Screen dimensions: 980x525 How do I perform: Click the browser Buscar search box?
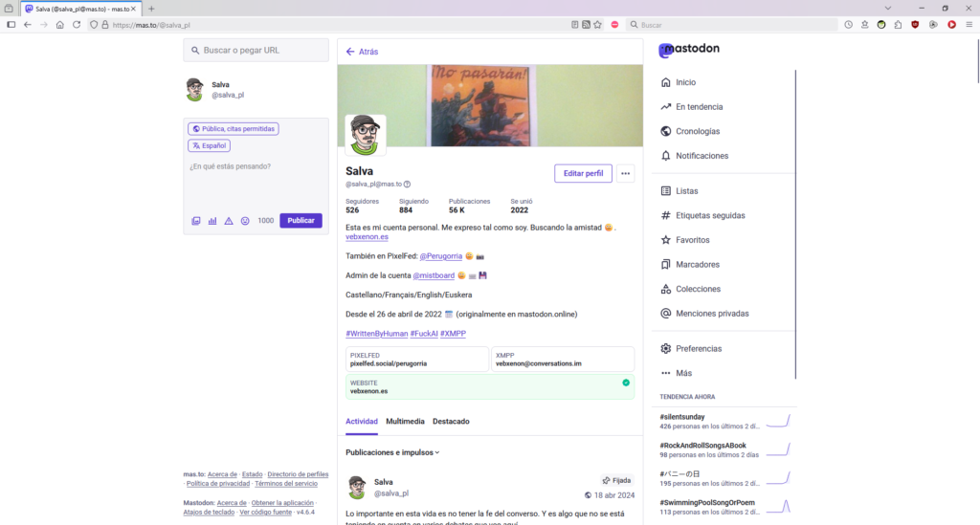click(x=732, y=25)
